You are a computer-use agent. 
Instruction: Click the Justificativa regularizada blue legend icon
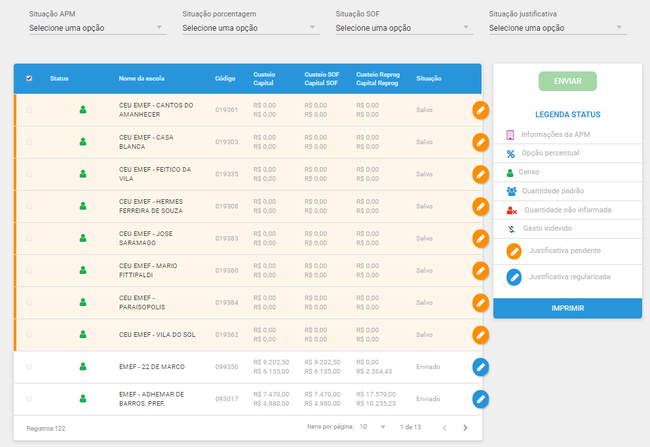point(514,277)
